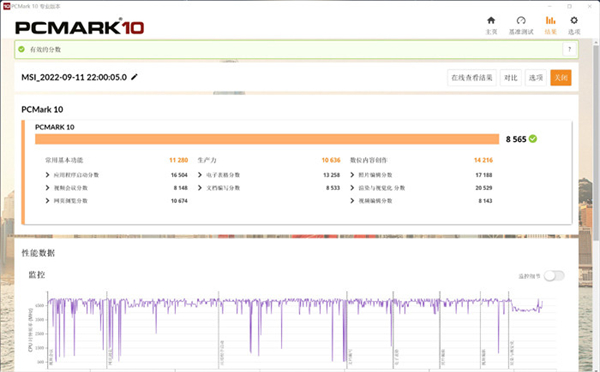Expand the video conferencing score 8 148 row
This screenshot has width=600, height=372.
pos(116,188)
